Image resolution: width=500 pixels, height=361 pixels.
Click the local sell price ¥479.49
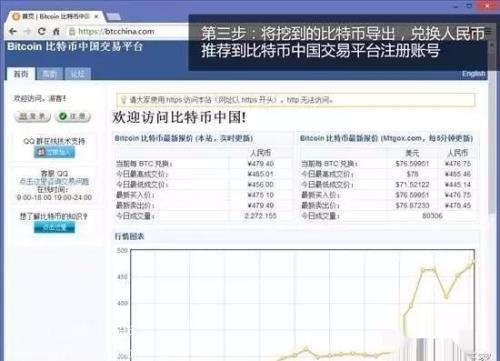(261, 205)
